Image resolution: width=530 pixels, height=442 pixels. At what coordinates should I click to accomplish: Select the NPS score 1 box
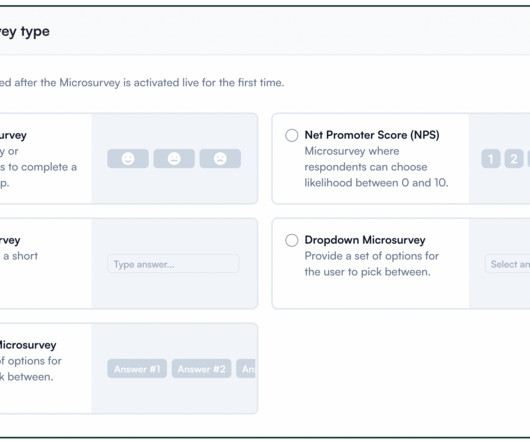491,158
